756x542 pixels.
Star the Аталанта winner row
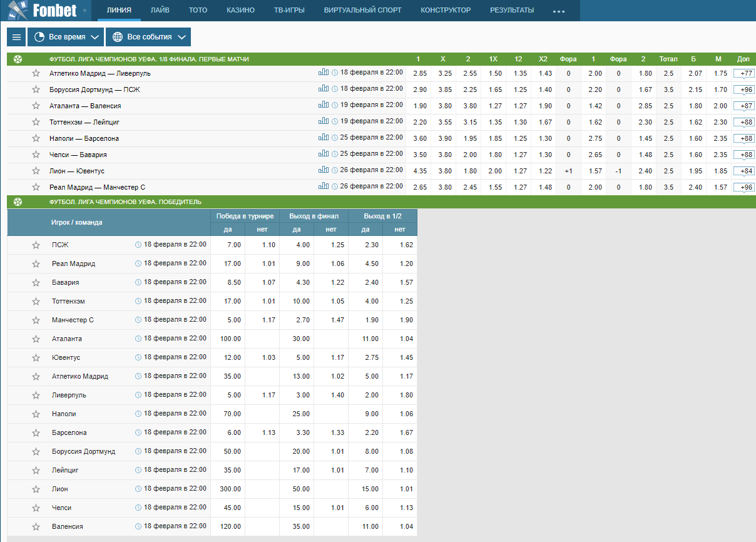[x=36, y=339]
